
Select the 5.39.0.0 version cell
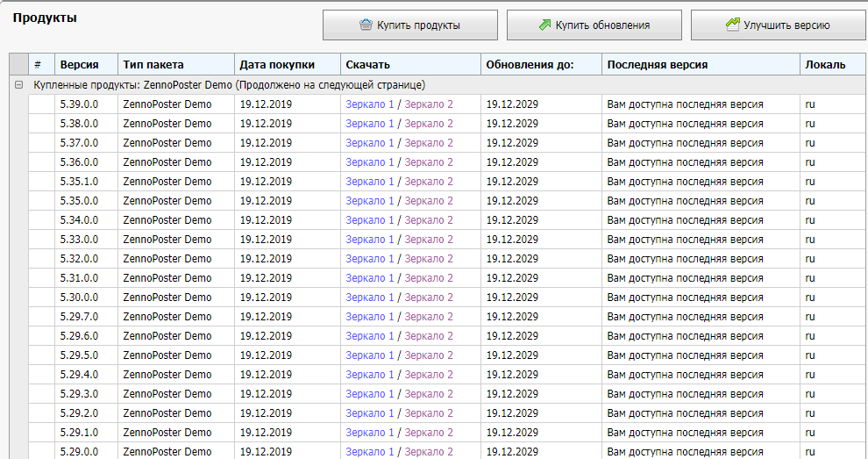click(x=86, y=104)
